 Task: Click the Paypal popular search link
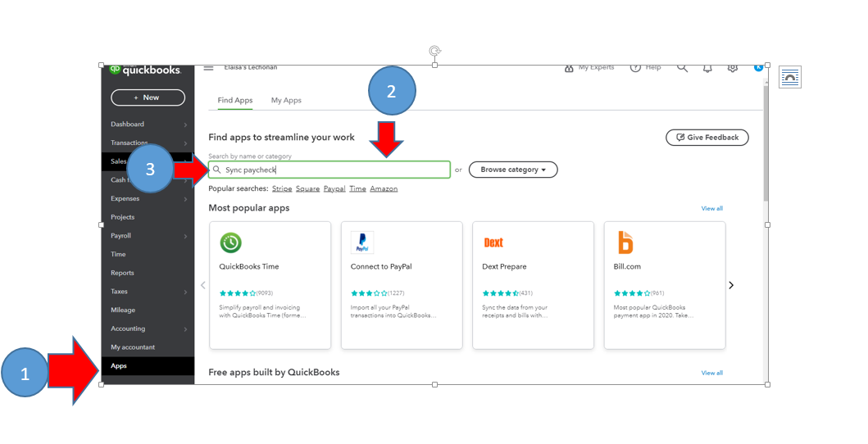click(334, 188)
